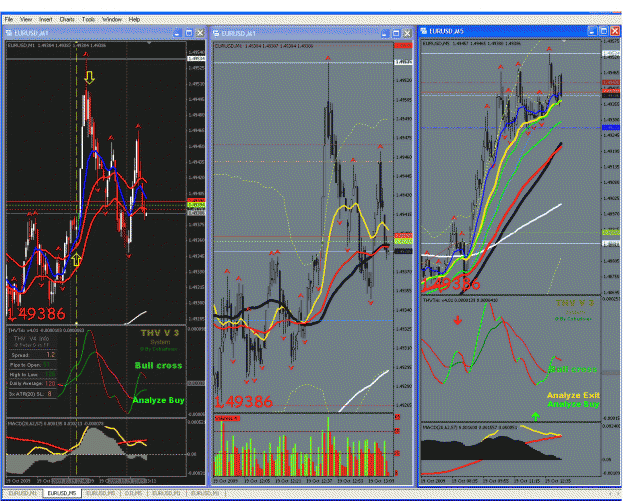Close the middle gray EURUSD,M1 chart window
This screenshot has height=501, width=625.
point(407,33)
